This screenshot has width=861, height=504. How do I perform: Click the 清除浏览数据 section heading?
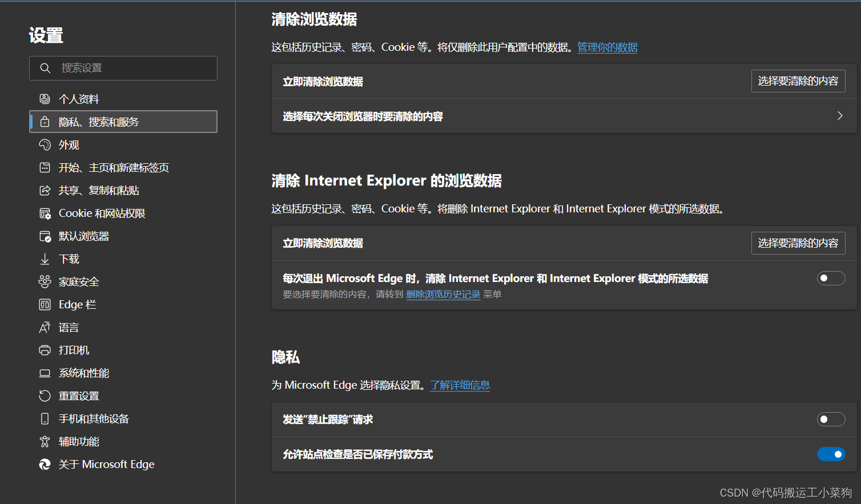314,19
